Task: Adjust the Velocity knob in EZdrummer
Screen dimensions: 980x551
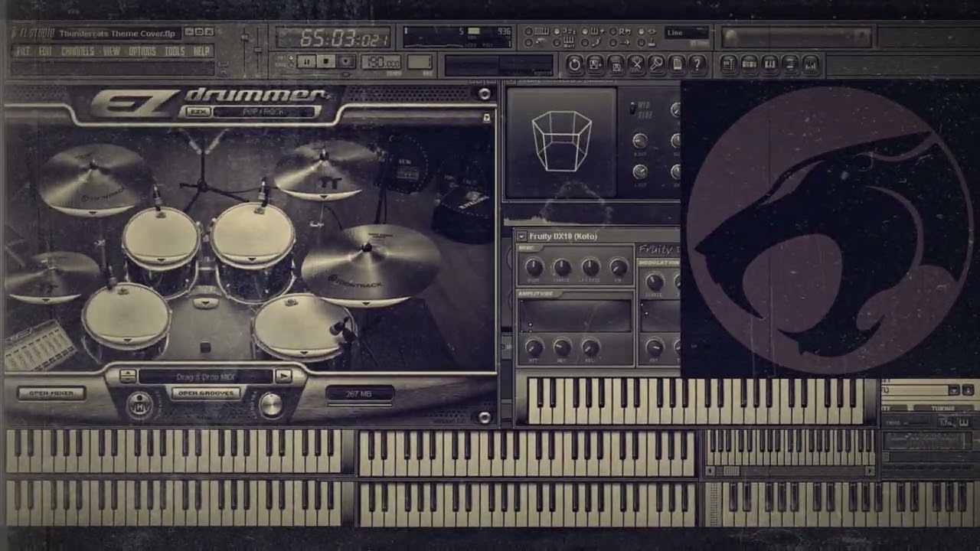Action: (x=271, y=404)
